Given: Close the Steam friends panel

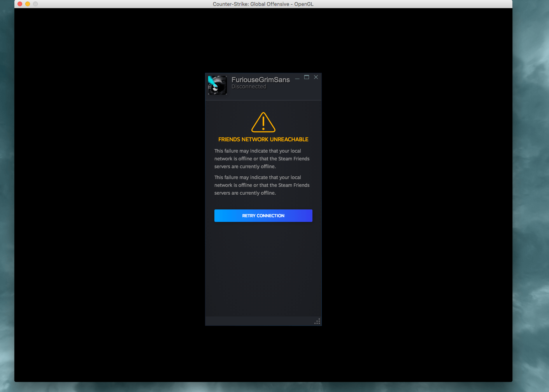Looking at the screenshot, I should [316, 77].
